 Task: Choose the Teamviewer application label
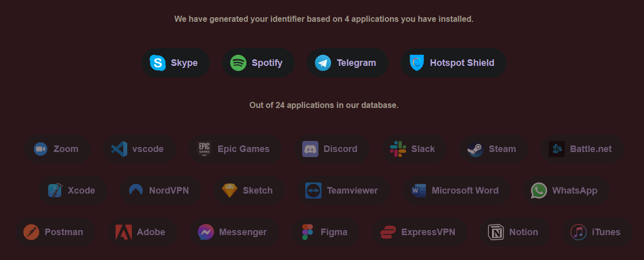pos(352,191)
